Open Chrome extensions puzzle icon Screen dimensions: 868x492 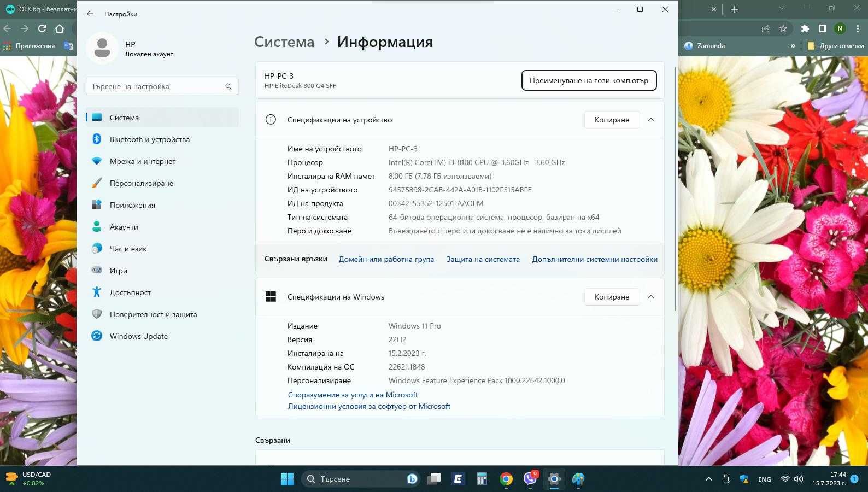click(805, 28)
